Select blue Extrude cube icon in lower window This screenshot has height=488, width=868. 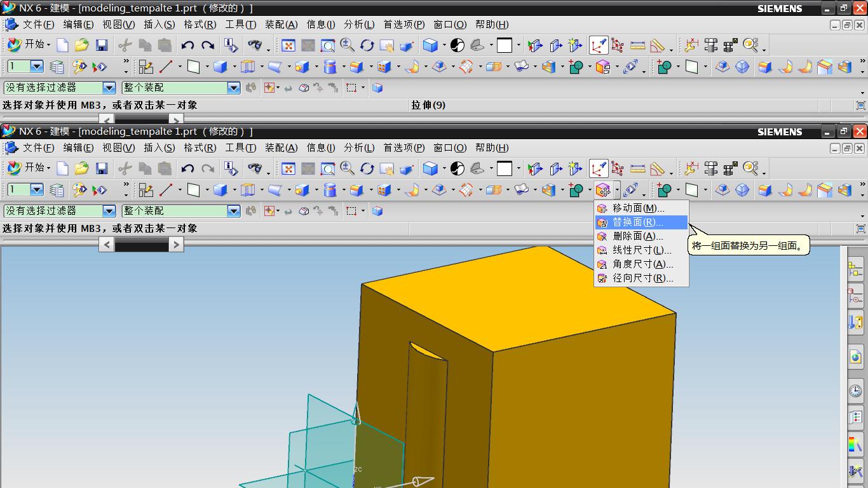pos(220,190)
